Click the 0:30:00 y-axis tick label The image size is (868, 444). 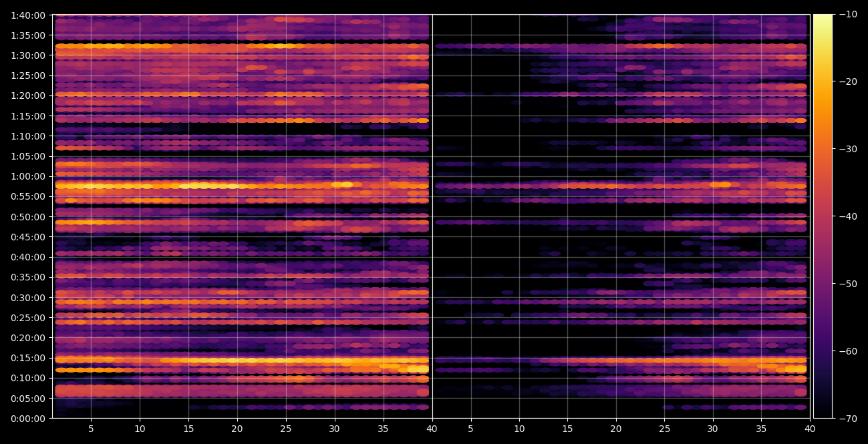click(27, 298)
